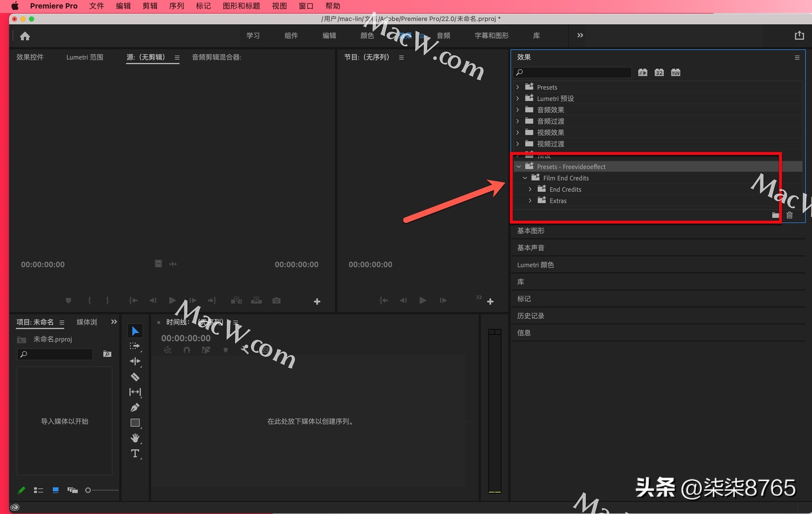Open the Lumetri 颜色 panel
The height and width of the screenshot is (514, 812).
pyautogui.click(x=535, y=265)
